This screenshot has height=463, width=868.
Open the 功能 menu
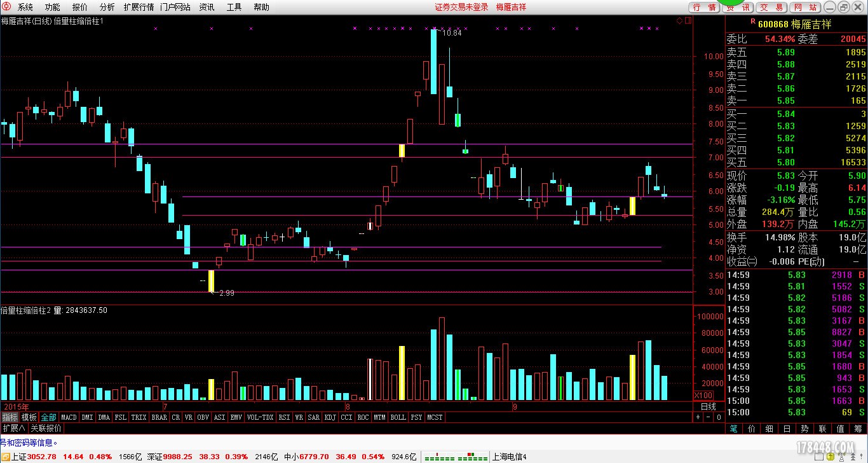(x=53, y=7)
